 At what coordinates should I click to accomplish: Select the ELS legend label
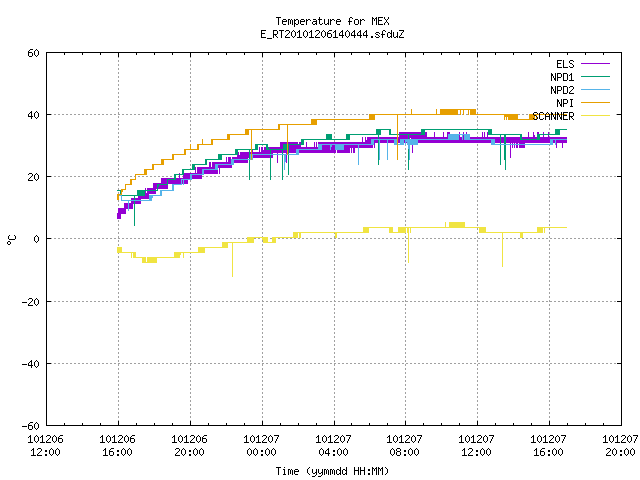point(565,64)
